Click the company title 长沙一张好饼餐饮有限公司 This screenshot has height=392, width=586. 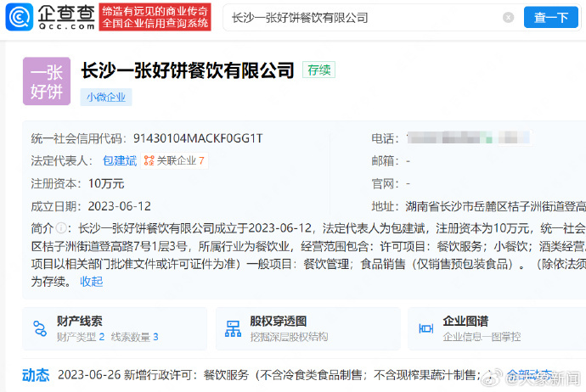click(188, 70)
